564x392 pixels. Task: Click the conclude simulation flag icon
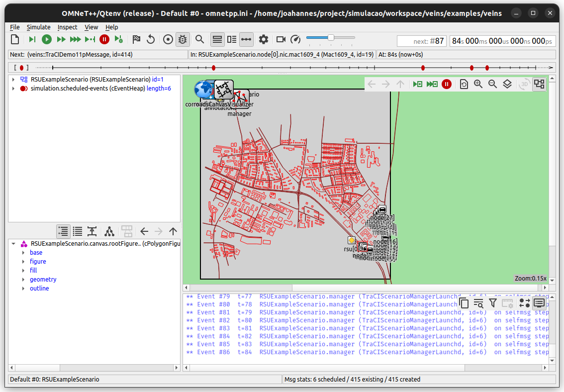point(136,40)
